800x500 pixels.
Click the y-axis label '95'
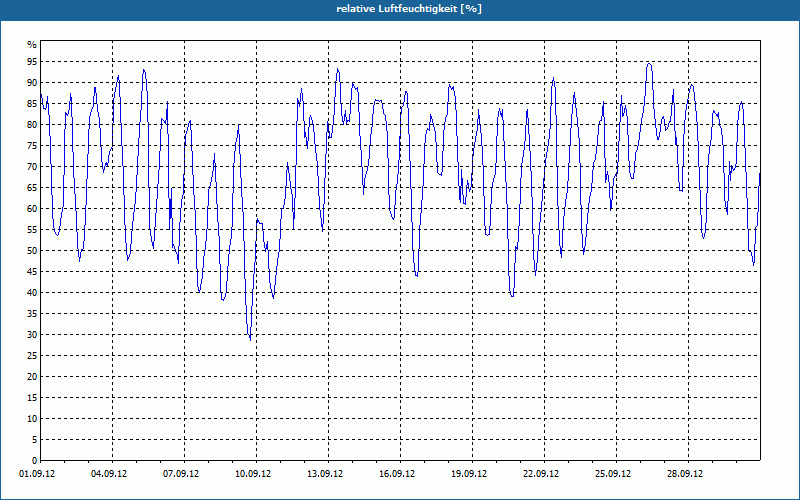[32, 62]
